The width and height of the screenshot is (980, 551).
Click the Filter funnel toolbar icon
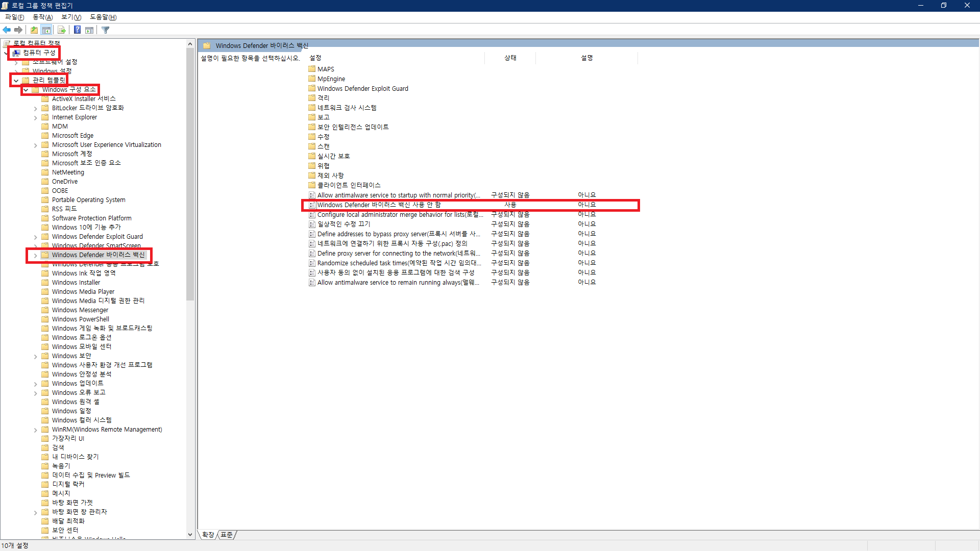click(x=106, y=30)
